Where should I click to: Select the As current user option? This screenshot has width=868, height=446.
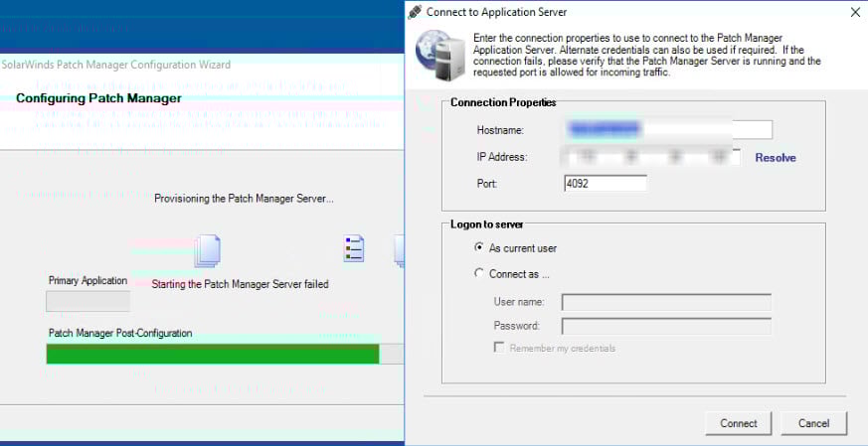[479, 248]
